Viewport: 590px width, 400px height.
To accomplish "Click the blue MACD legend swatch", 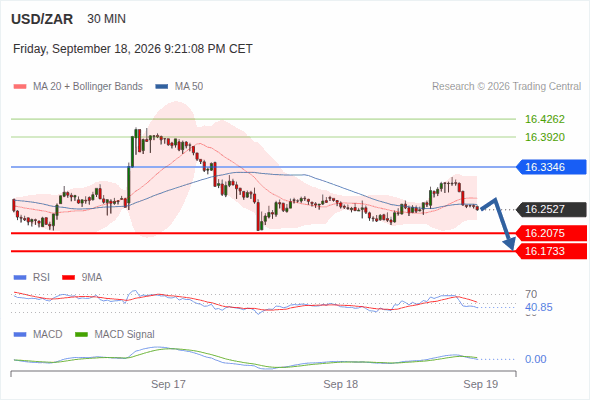I will 20,335.
